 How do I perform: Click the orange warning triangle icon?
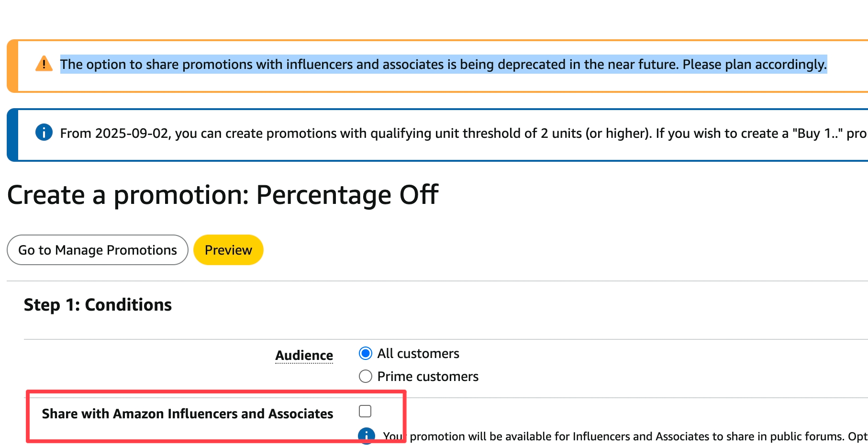tap(44, 64)
